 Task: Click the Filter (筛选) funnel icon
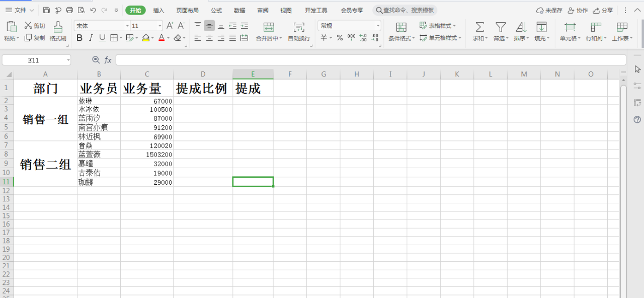[x=500, y=27]
